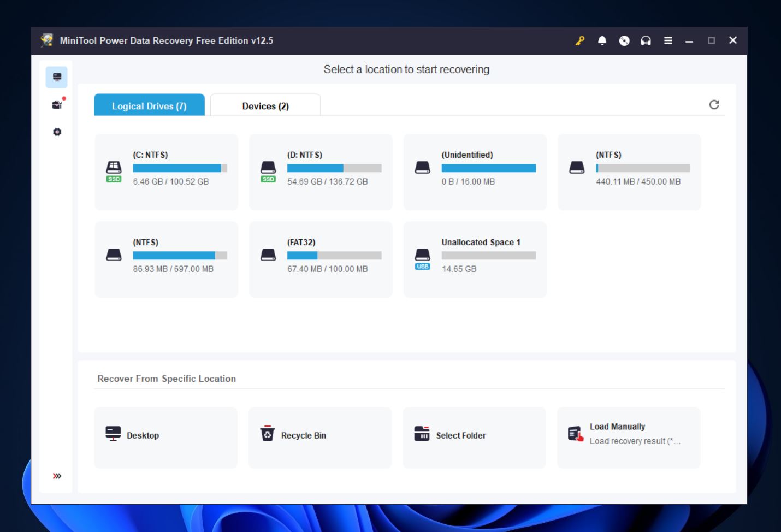Switch to the Devices (2) tab

(x=265, y=105)
